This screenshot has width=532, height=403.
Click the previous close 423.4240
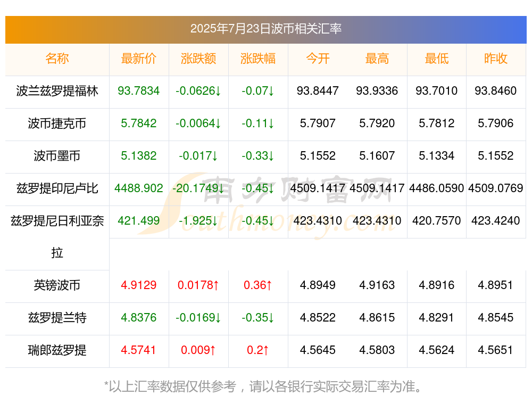pyautogui.click(x=496, y=221)
